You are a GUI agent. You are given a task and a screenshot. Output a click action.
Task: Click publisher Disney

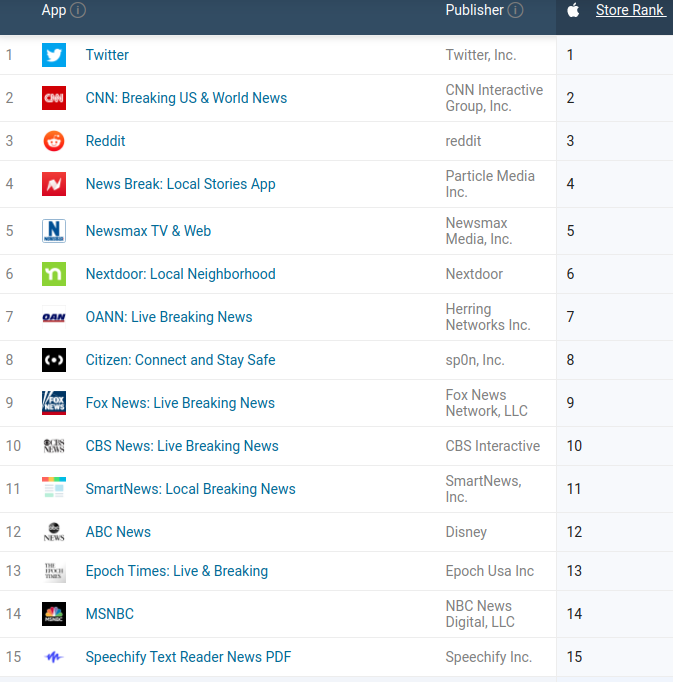[x=466, y=532]
